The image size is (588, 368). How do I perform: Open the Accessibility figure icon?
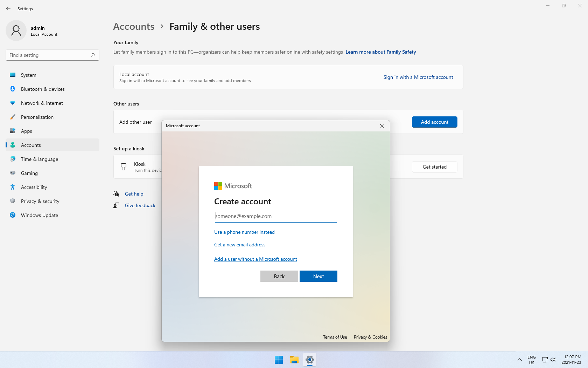[13, 187]
